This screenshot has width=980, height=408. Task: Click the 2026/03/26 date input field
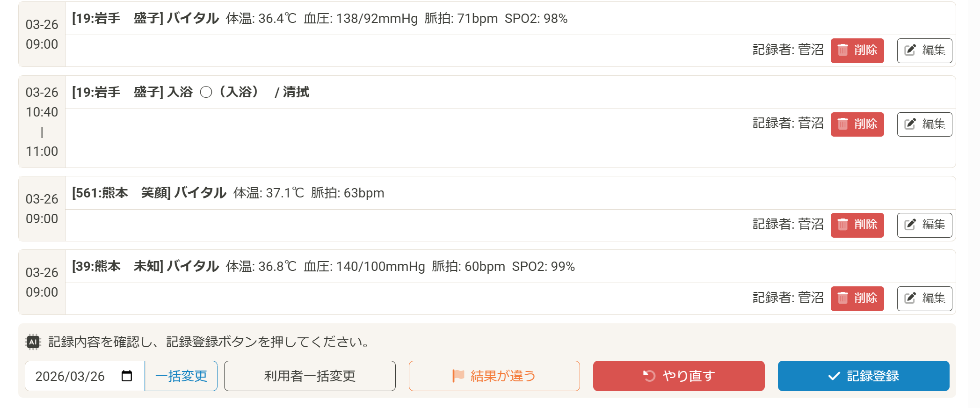pyautogui.click(x=70, y=375)
